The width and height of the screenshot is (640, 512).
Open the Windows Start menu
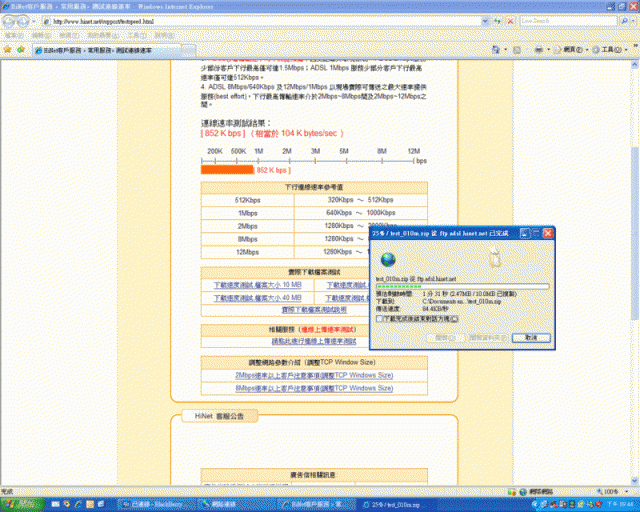click(22, 505)
